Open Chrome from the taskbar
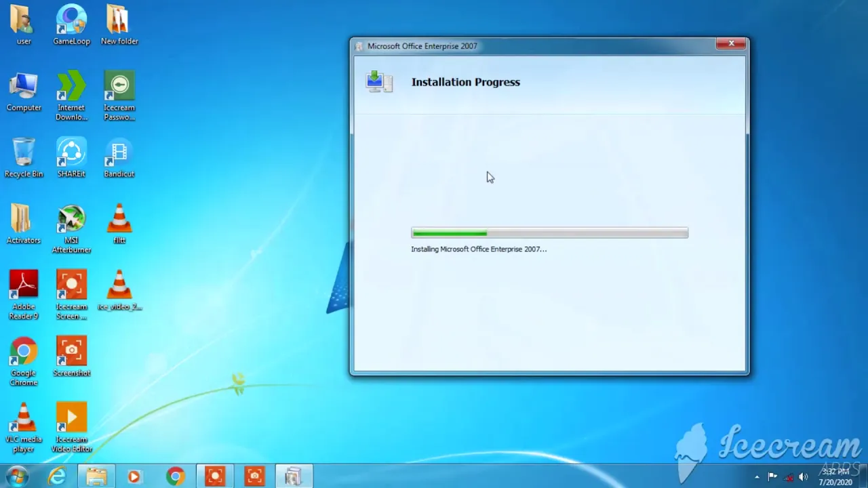This screenshot has height=488, width=868. click(x=175, y=476)
